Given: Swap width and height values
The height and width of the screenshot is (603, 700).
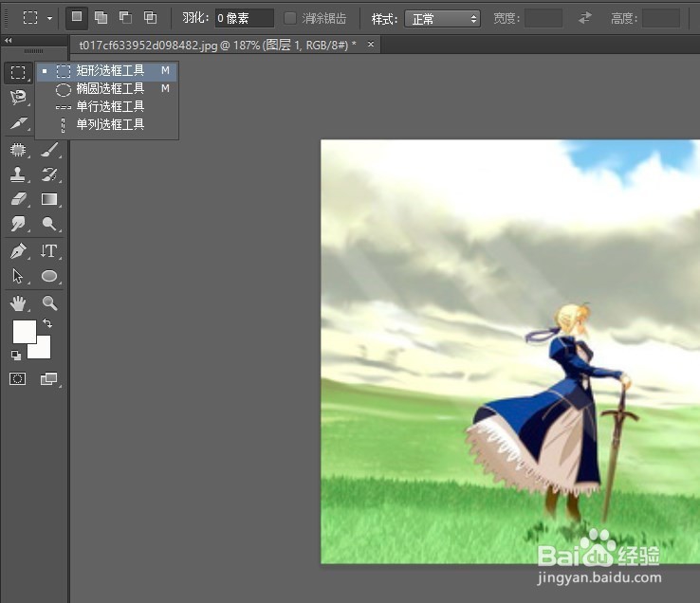Looking at the screenshot, I should [585, 18].
